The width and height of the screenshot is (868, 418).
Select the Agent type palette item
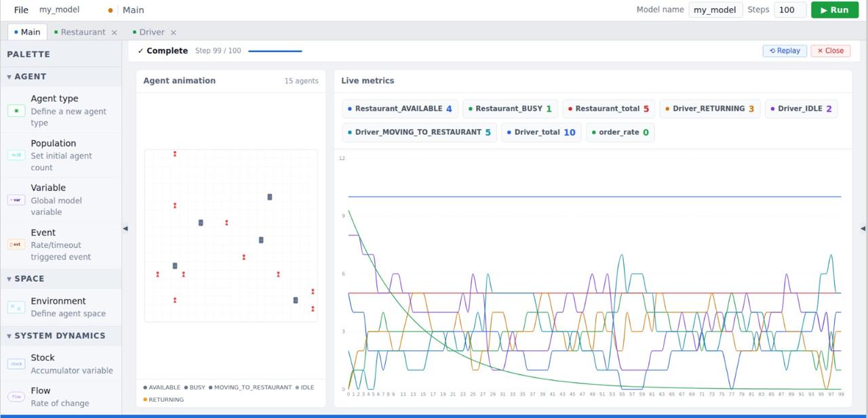click(x=61, y=110)
